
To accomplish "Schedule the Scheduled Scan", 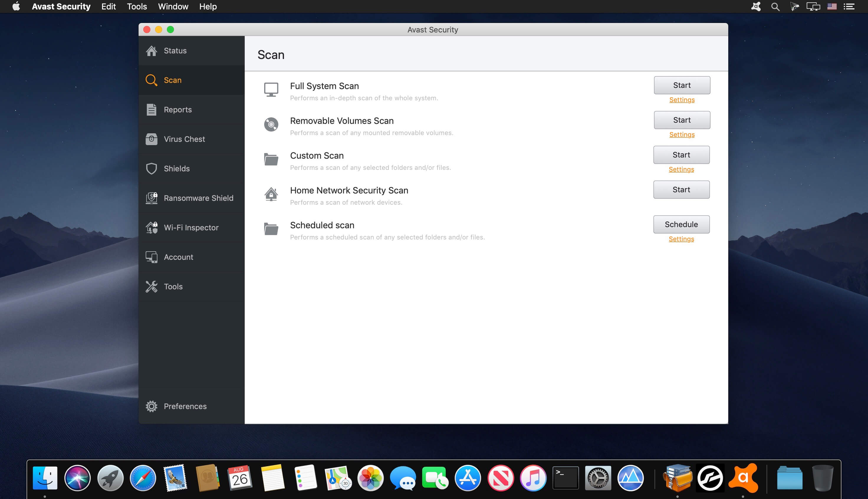I will pos(681,224).
